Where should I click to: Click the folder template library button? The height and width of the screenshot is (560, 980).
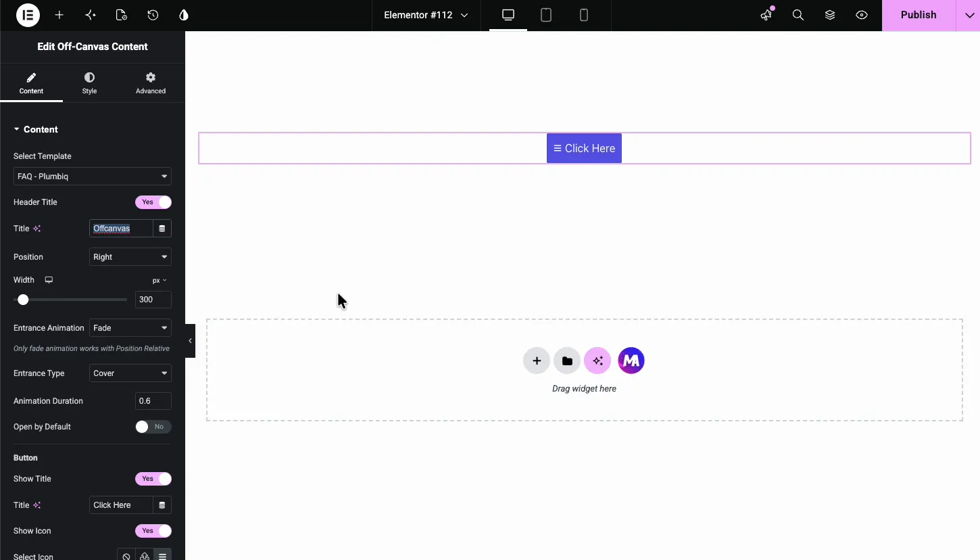pos(567,360)
